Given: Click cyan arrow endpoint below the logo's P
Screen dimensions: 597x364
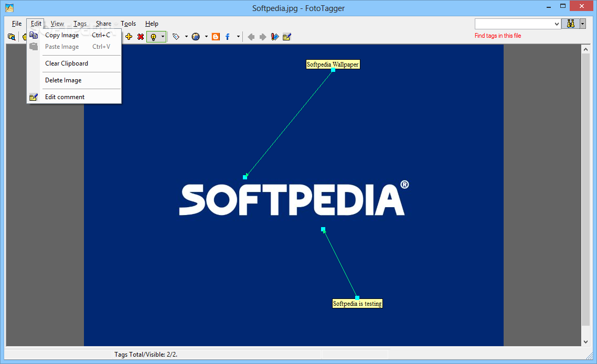Looking at the screenshot, I should (x=323, y=229).
